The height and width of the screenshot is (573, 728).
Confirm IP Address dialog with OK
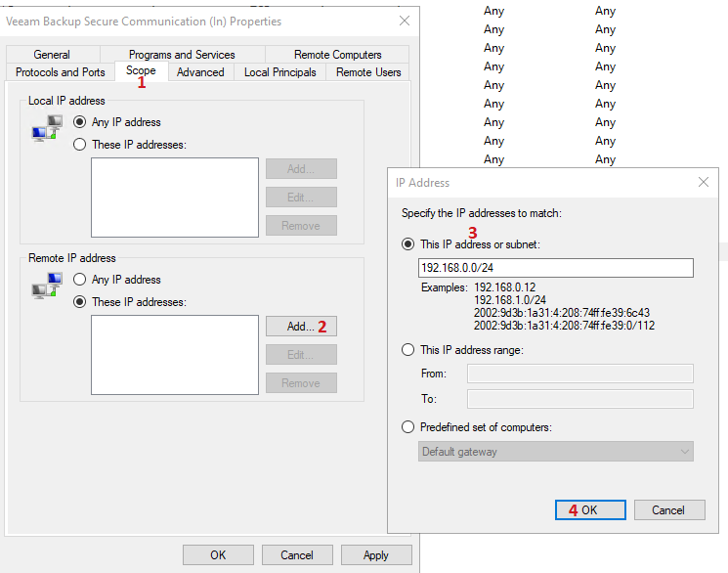(x=590, y=510)
